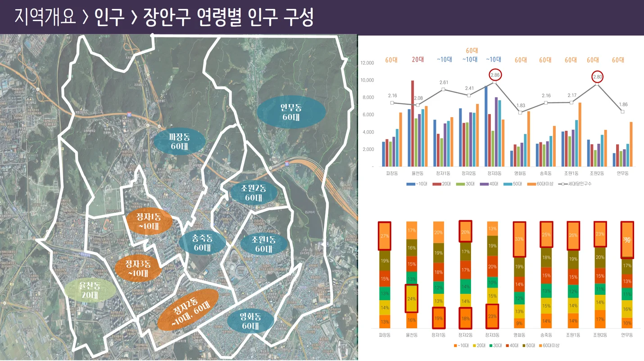The width and height of the screenshot is (644, 361).
Task: Click the 12,000 y-axis label
Action: 367,63
